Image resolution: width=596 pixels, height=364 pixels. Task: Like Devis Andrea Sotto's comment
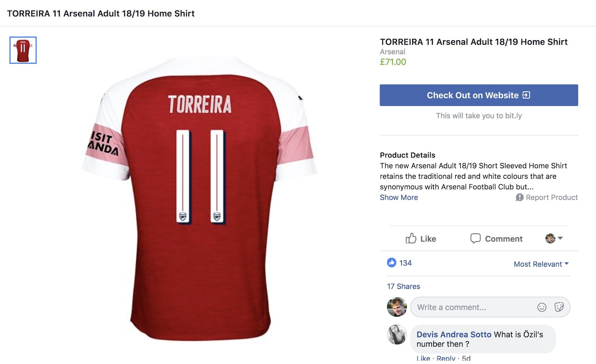click(x=423, y=358)
